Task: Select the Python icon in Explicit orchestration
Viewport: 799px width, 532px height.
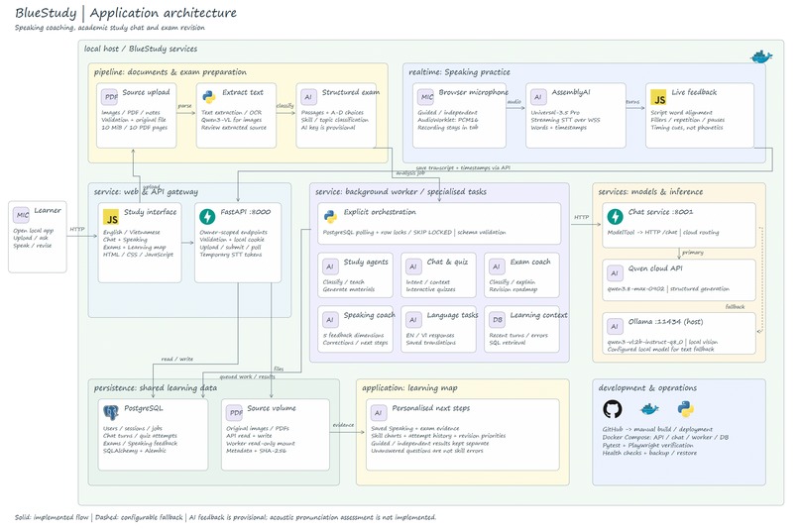Action: [330, 217]
